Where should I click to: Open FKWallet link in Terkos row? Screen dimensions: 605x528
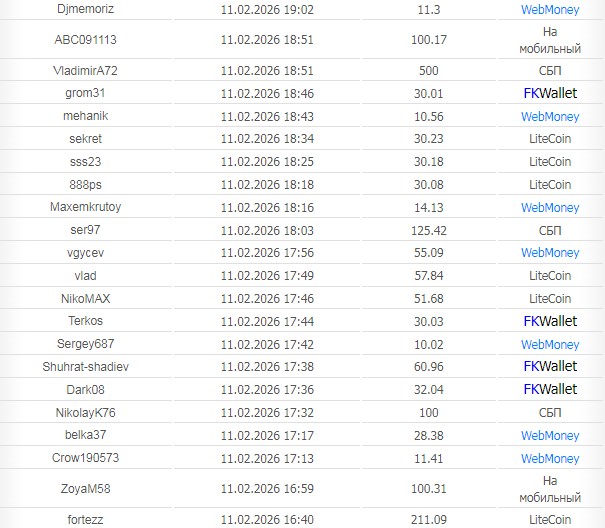[x=549, y=321]
